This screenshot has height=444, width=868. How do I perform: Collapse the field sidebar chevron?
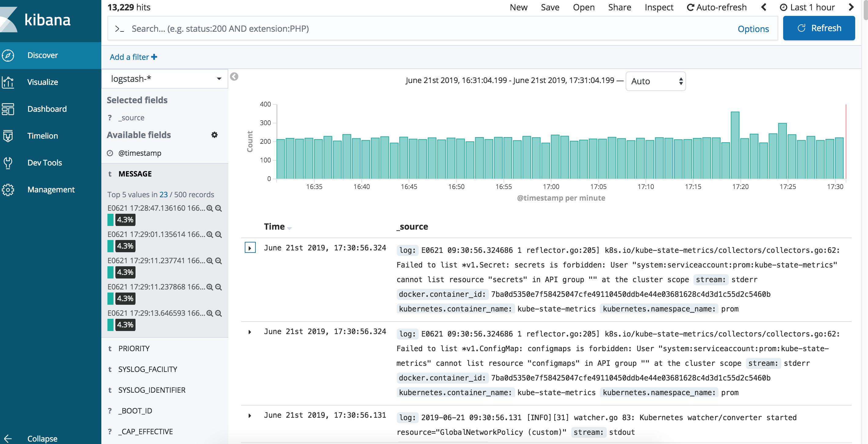[234, 77]
